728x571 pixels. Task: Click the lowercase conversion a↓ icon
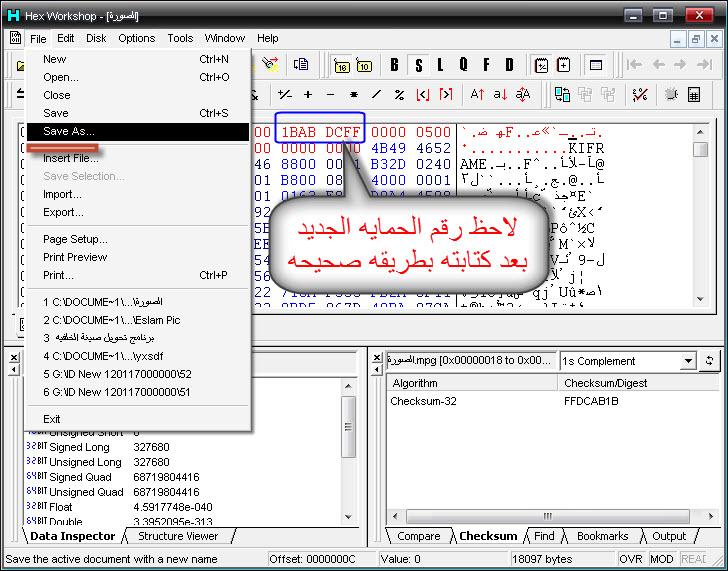[x=500, y=95]
